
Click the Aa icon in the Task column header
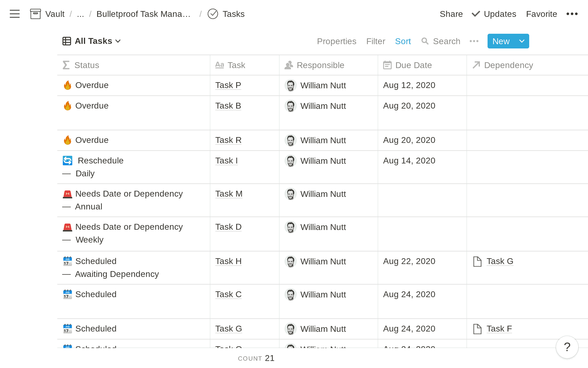click(220, 65)
